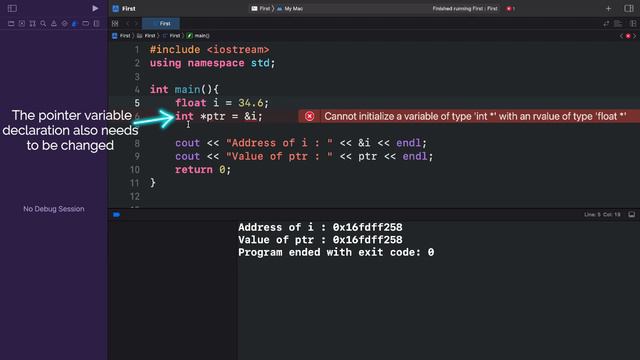640x360 pixels.
Task: Click line number 5 in gutter
Action: tap(137, 103)
